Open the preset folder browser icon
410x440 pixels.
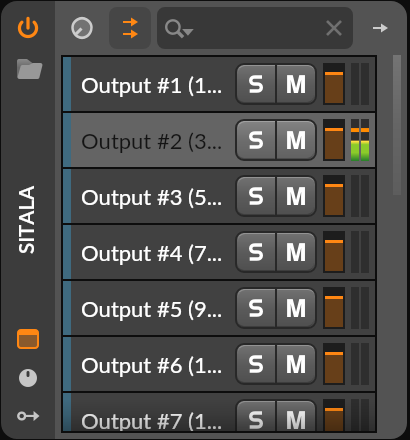pyautogui.click(x=29, y=69)
